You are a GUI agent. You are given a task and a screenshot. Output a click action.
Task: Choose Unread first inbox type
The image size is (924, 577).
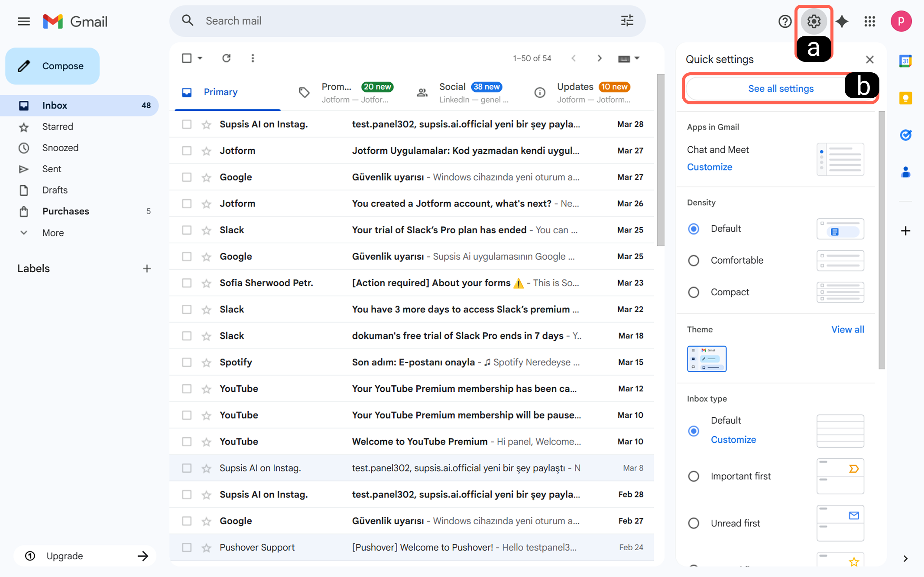pos(694,523)
